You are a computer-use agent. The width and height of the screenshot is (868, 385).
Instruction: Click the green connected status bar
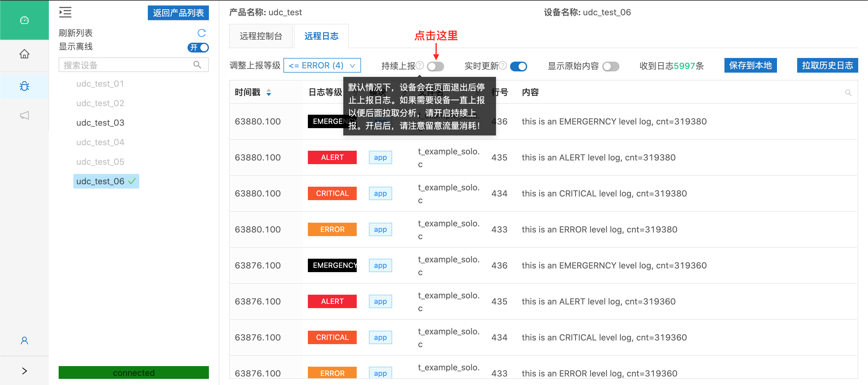coord(133,372)
